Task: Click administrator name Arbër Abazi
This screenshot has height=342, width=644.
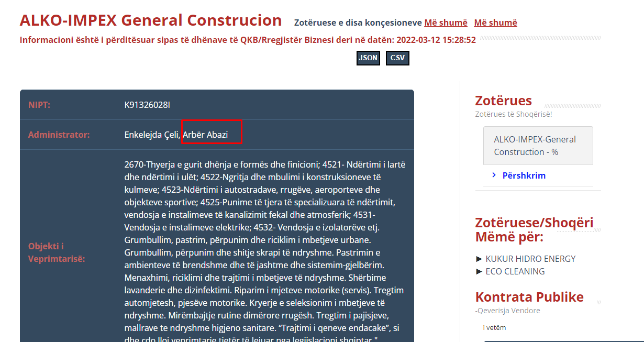Action: click(x=205, y=135)
